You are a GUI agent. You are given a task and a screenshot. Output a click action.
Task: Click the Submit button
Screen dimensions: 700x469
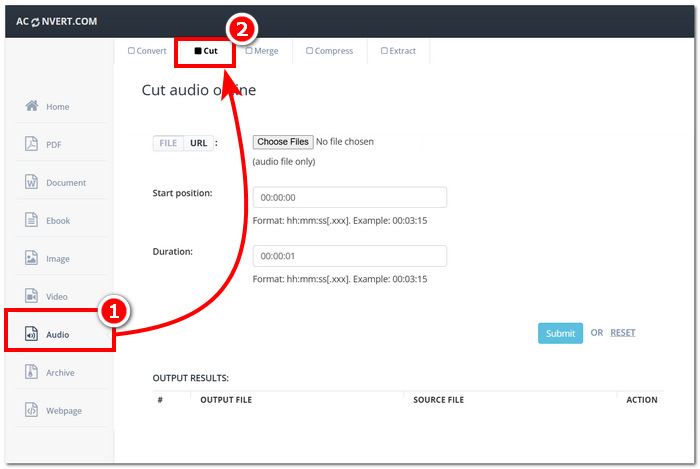[560, 333]
